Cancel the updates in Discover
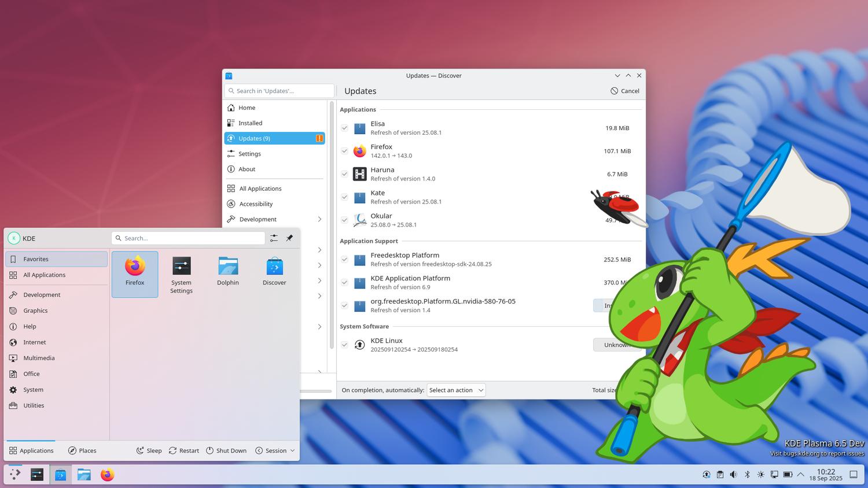 pos(625,91)
